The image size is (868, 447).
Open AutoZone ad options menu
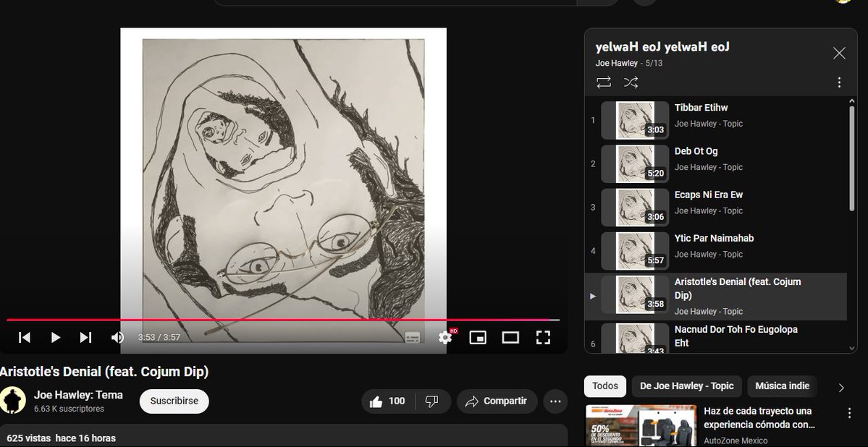click(849, 413)
